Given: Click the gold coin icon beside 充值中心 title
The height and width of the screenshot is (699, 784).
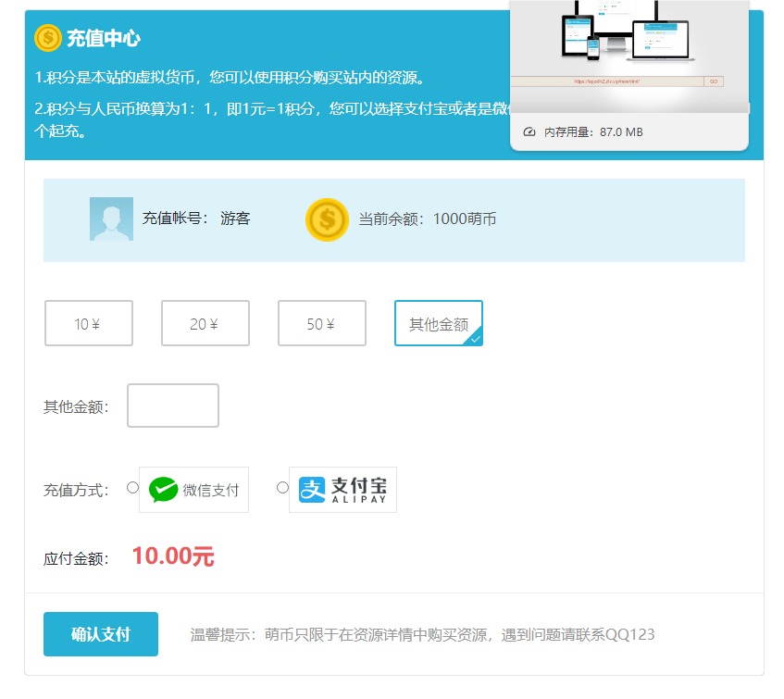Looking at the screenshot, I should coord(48,38).
